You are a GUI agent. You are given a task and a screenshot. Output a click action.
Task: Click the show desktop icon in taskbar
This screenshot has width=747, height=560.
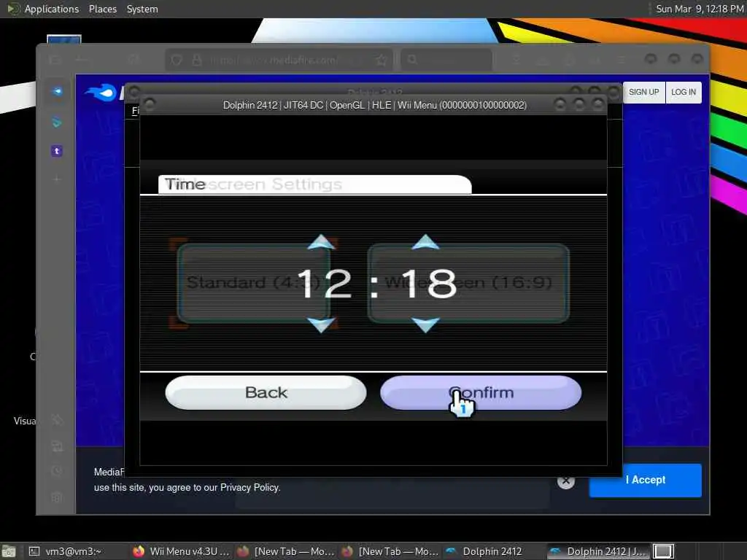(x=9, y=551)
